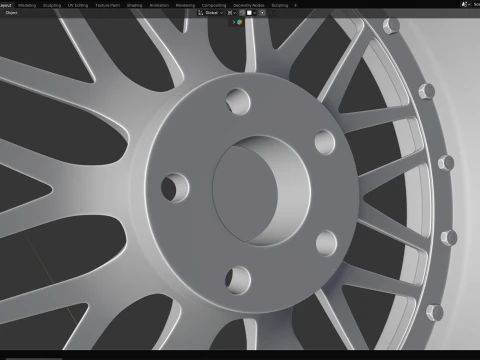
Task: Switch to the Scripting workspace tab
Action: pyautogui.click(x=280, y=5)
